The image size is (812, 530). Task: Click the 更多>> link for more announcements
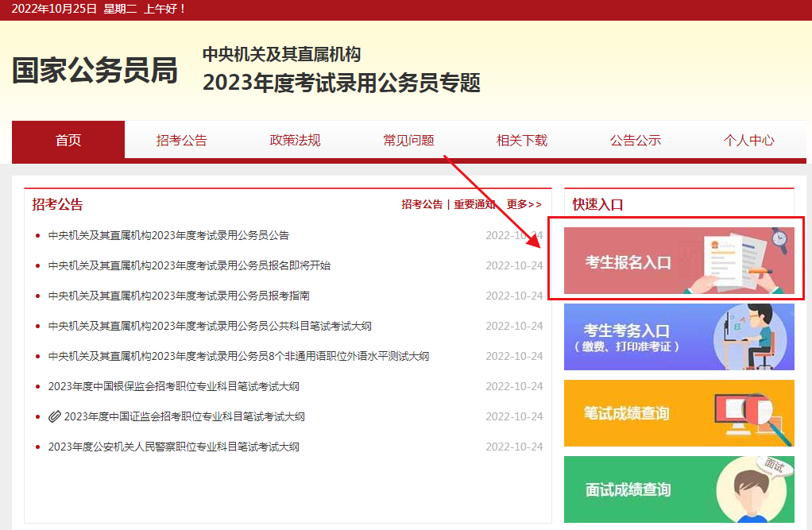tap(523, 204)
